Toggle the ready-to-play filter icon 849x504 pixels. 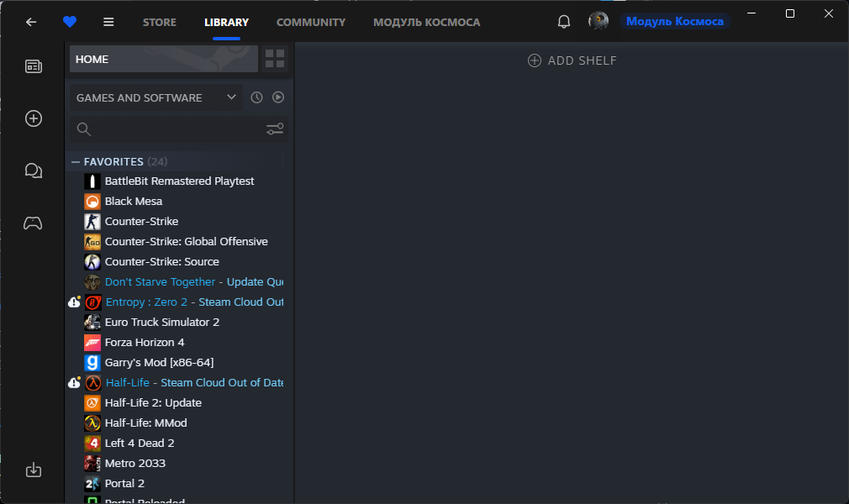point(277,97)
